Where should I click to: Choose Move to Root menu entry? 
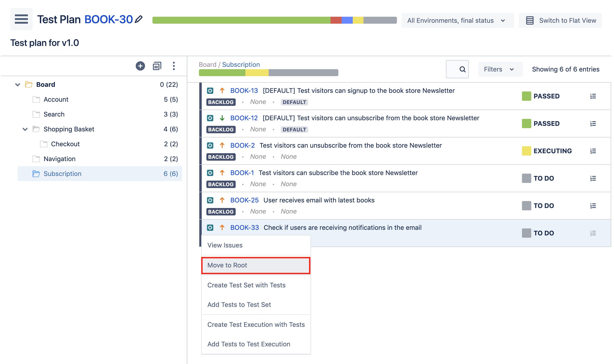pos(256,265)
